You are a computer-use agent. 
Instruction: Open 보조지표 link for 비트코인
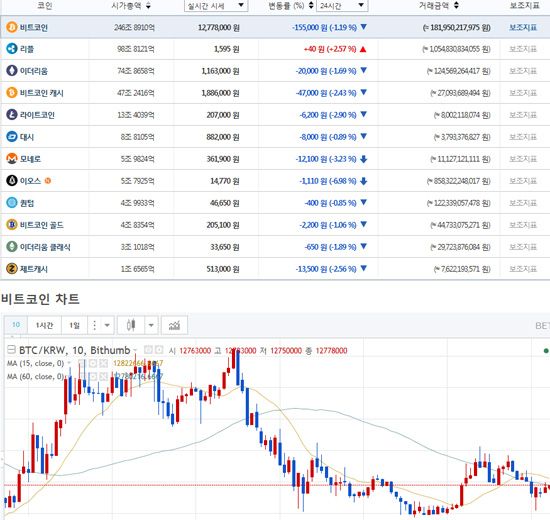coord(523,27)
